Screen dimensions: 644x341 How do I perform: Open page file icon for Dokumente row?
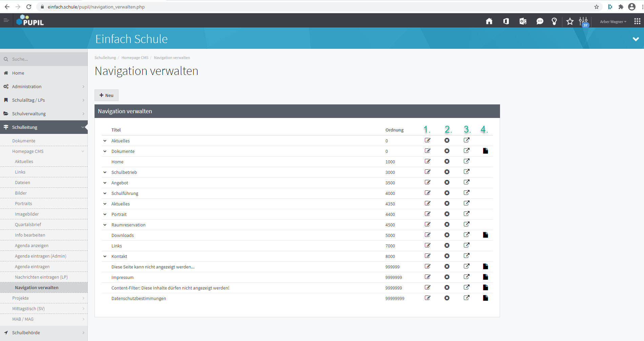click(x=485, y=151)
